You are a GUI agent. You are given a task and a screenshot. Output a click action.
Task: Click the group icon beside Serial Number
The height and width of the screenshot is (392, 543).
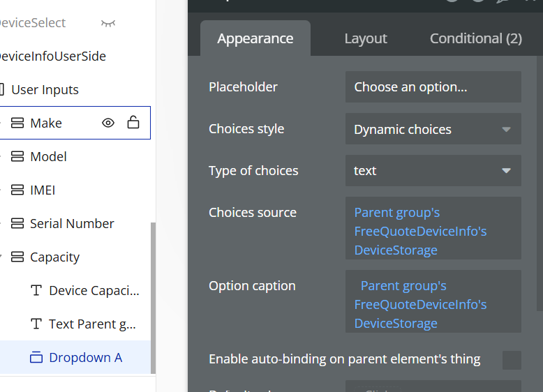tap(17, 224)
